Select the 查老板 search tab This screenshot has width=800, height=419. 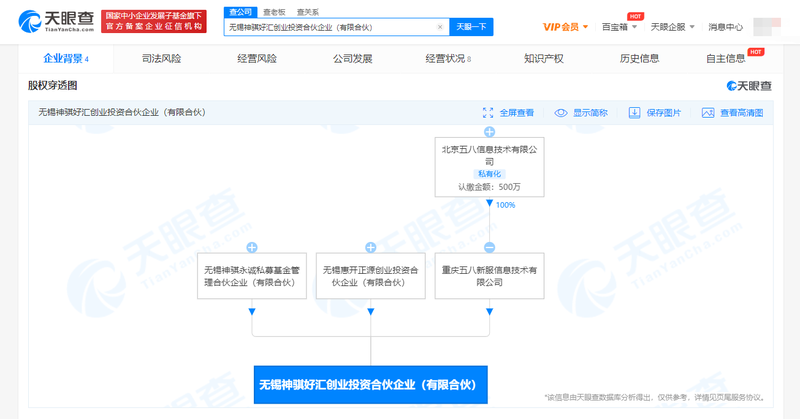click(x=274, y=12)
